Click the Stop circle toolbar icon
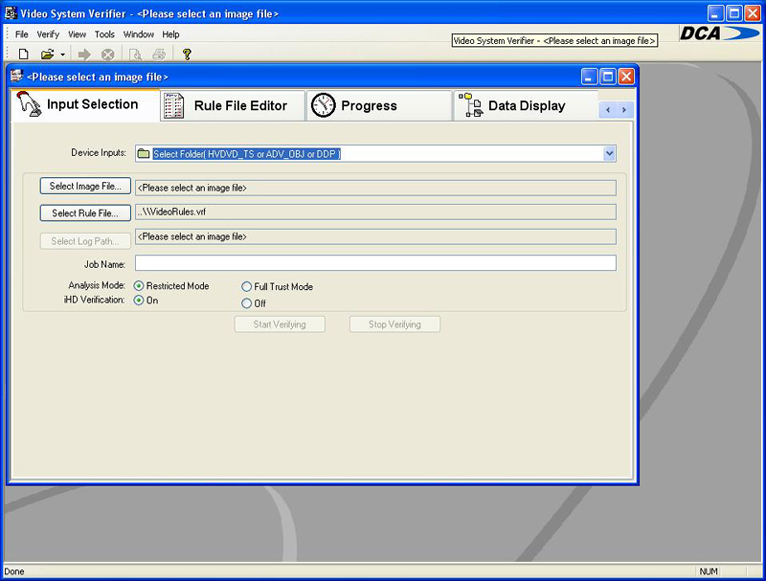Image resolution: width=766 pixels, height=581 pixels. coord(107,55)
